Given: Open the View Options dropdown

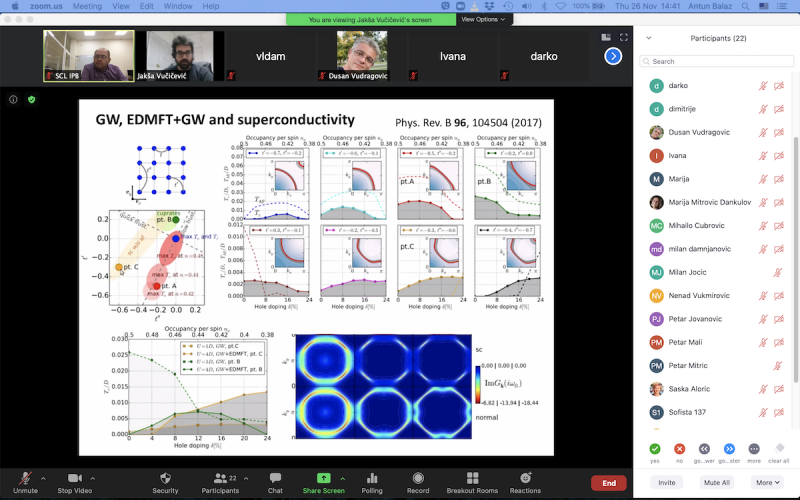Looking at the screenshot, I should coord(483,19).
